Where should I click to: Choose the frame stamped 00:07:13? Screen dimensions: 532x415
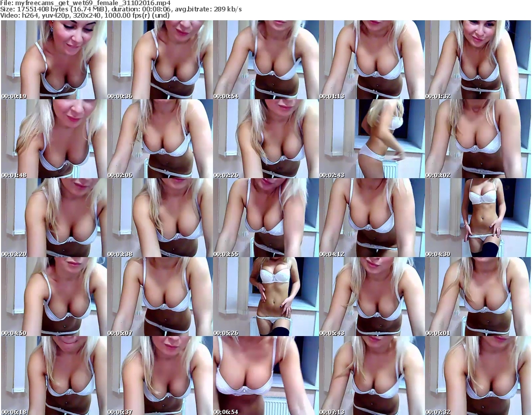pyautogui.click(x=371, y=376)
